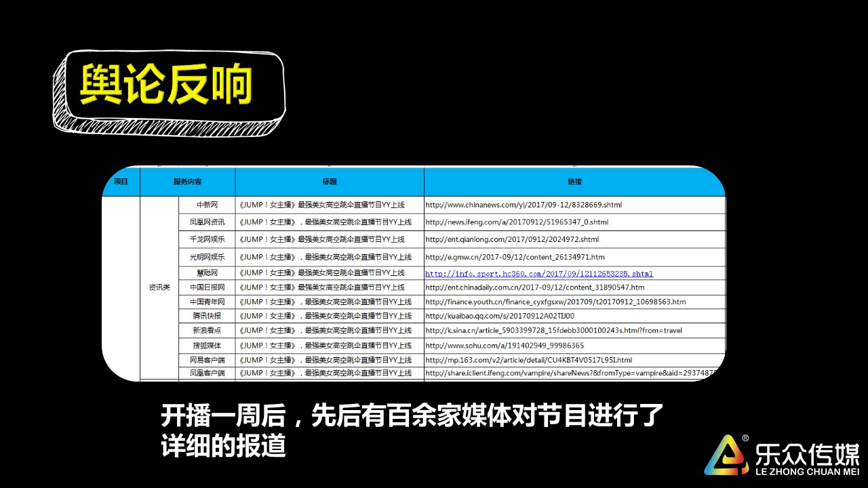868x488 pixels.
Task: Click the 乐众传媒 triangle logo icon
Action: tap(726, 455)
